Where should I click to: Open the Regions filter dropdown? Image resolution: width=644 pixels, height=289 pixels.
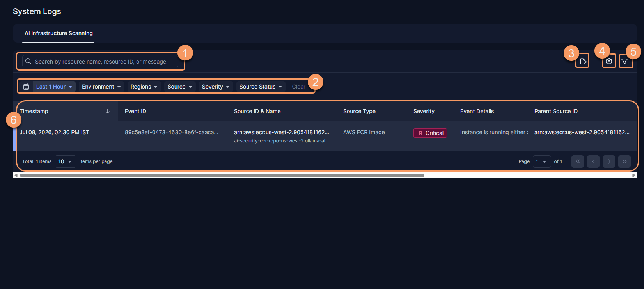coord(144,87)
